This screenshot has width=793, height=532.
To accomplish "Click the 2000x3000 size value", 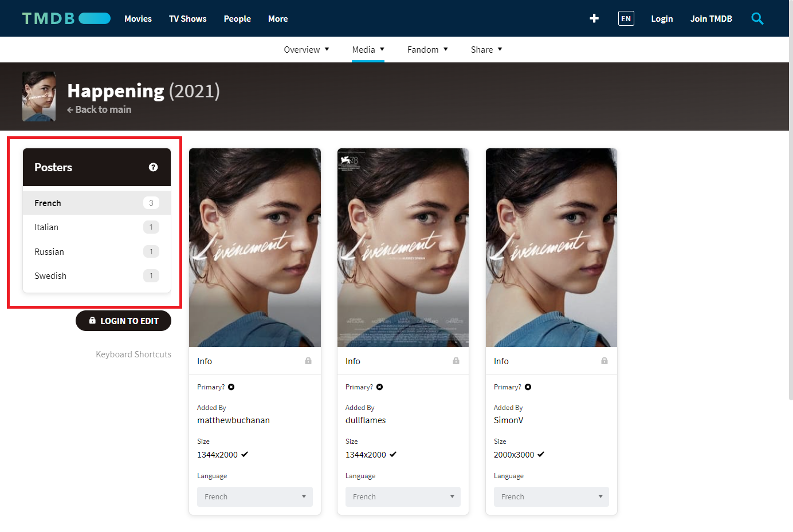I will 514,455.
